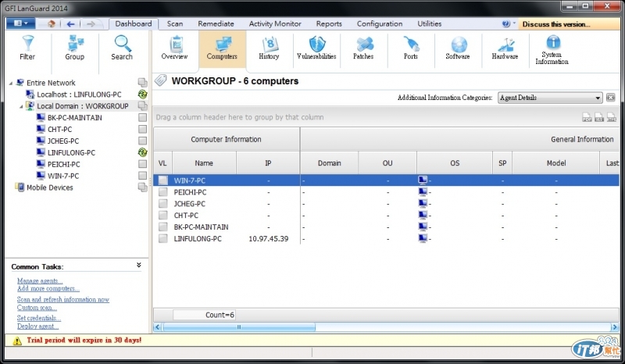Viewport: 625px width, 364px height.
Task: Switch to the Scan tab
Action: (x=175, y=24)
